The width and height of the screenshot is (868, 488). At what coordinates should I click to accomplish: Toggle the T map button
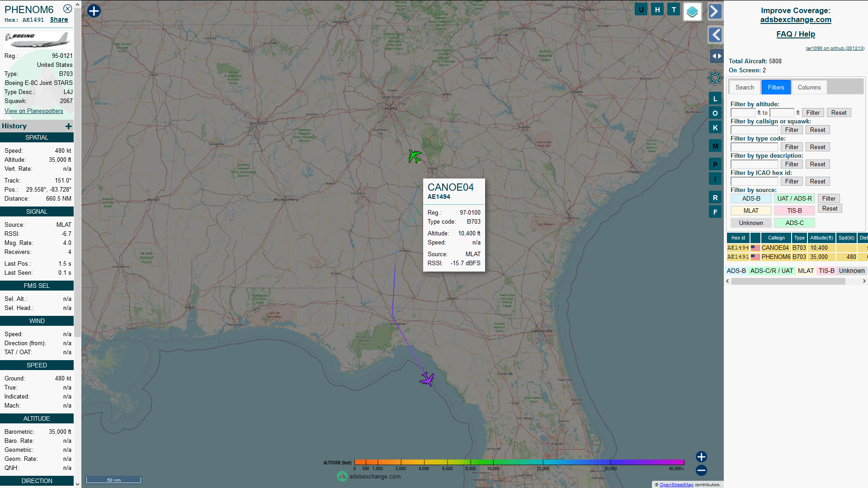coord(674,9)
